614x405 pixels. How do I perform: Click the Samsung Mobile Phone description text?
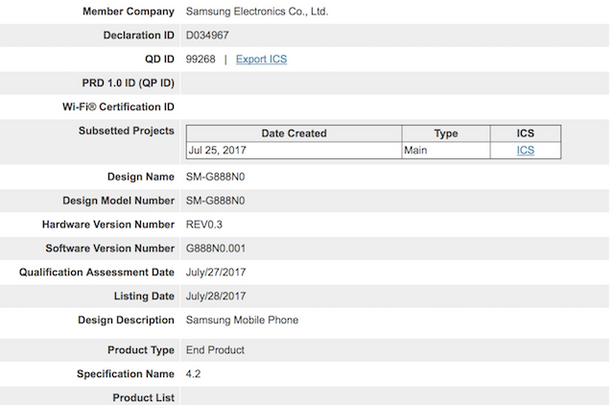[x=242, y=320]
